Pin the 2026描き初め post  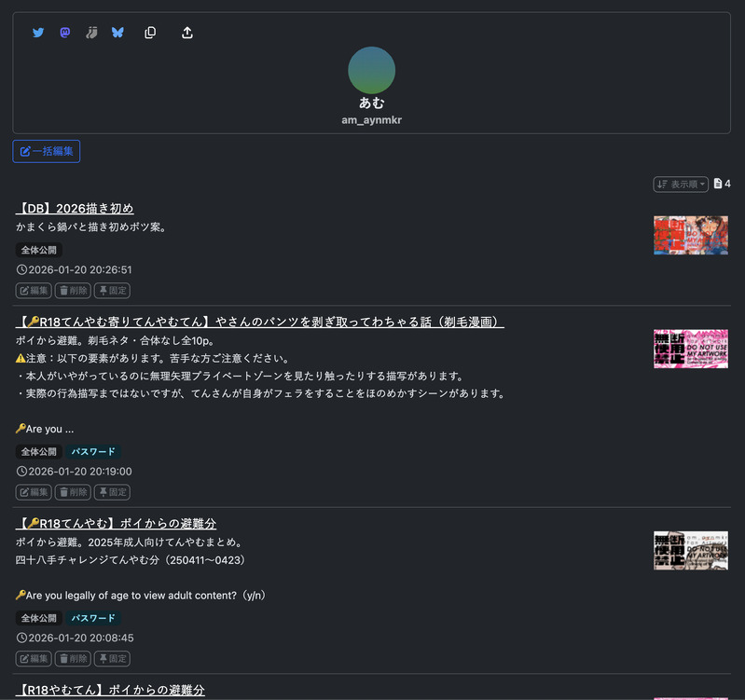[x=112, y=290]
